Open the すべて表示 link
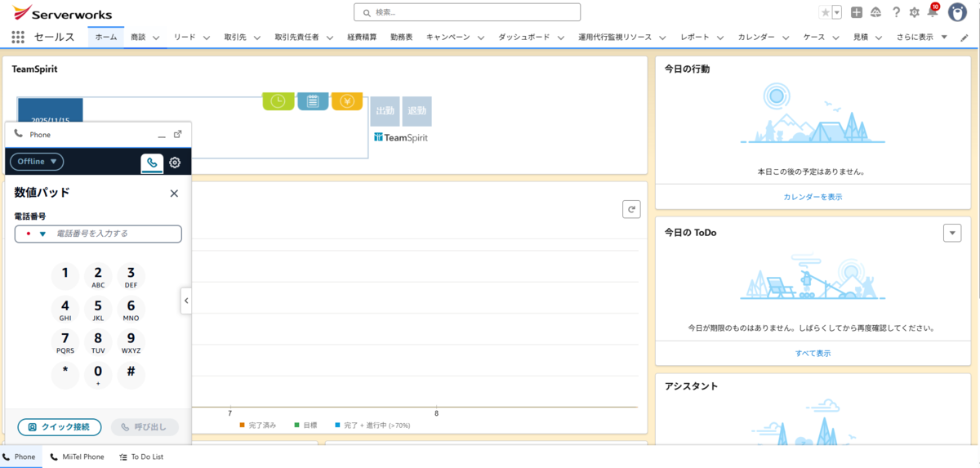The image size is (980, 468). (x=813, y=354)
